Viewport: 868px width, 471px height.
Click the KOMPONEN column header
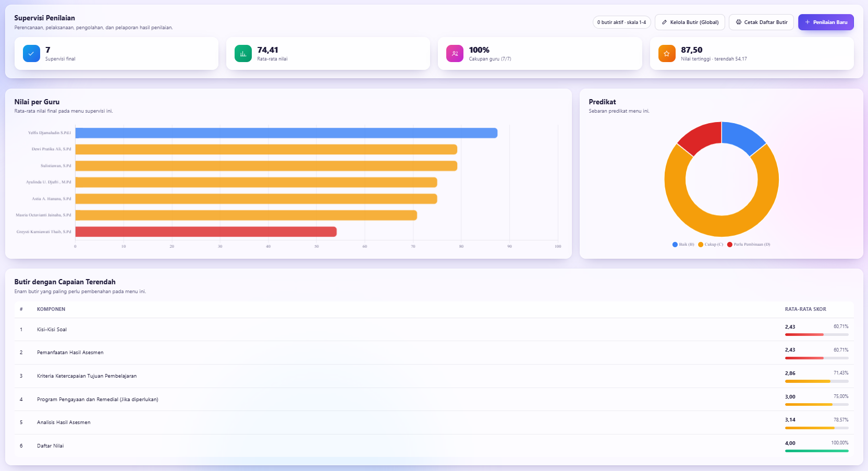51,309
